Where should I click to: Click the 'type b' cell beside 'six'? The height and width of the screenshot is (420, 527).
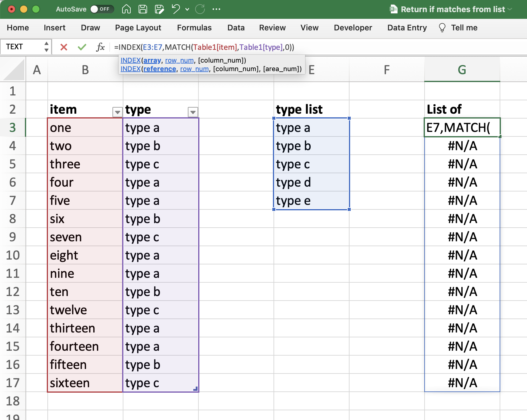160,219
